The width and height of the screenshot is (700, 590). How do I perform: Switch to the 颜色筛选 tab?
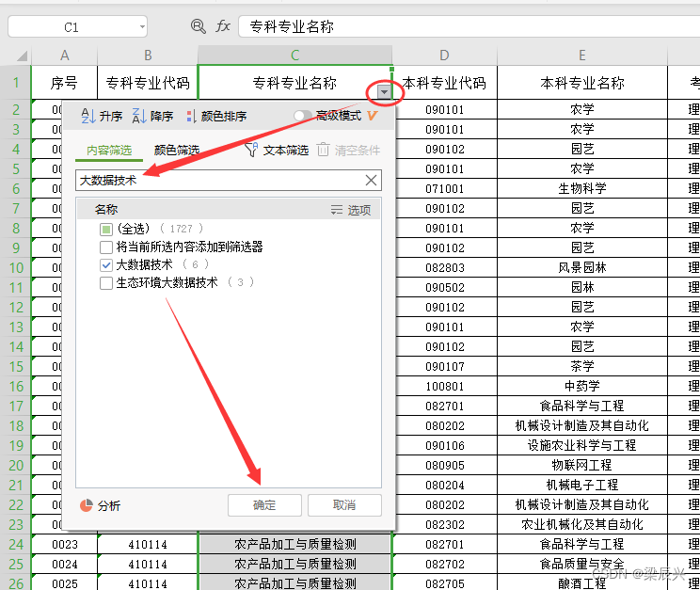click(176, 150)
